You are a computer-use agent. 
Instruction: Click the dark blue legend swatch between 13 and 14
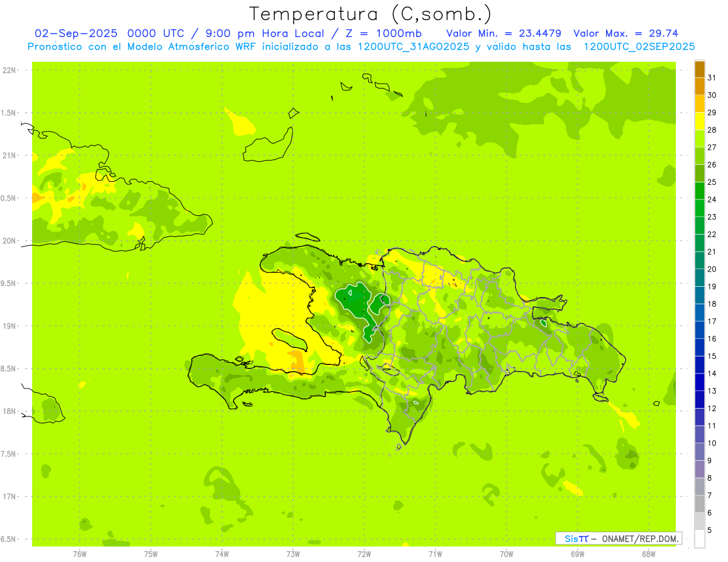tap(699, 383)
